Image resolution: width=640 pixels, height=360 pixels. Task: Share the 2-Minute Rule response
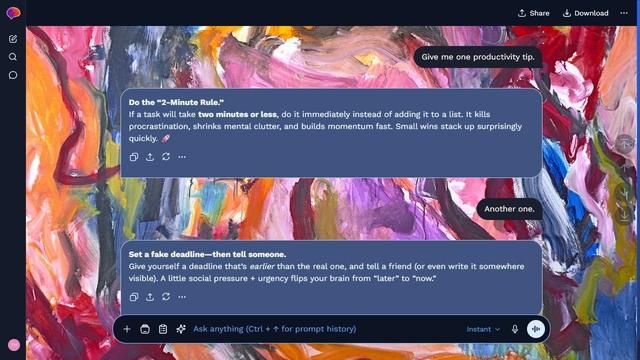pyautogui.click(x=150, y=157)
